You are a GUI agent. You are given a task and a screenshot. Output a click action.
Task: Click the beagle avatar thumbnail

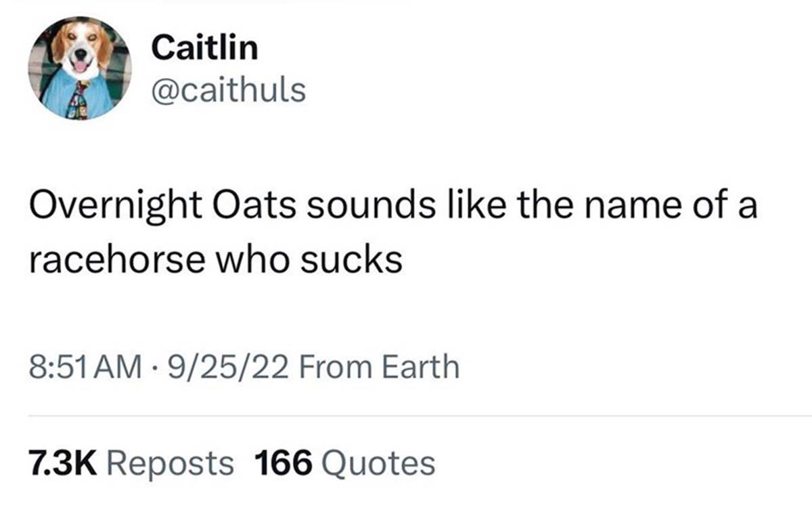(81, 68)
